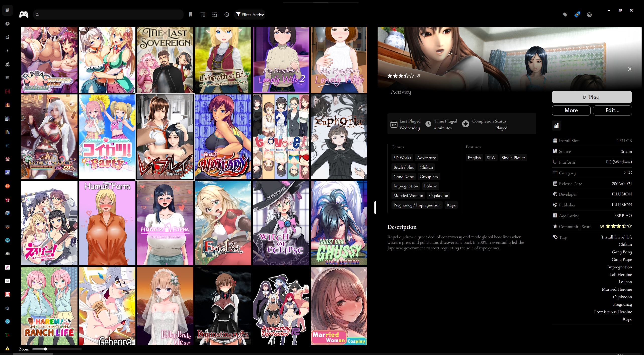
Task: Open game statistics chart icon below More
Action: (x=556, y=126)
